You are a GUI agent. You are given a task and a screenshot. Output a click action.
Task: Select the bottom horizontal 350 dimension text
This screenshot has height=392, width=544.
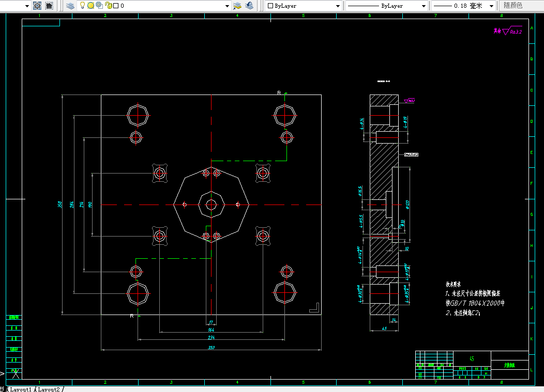click(211, 347)
